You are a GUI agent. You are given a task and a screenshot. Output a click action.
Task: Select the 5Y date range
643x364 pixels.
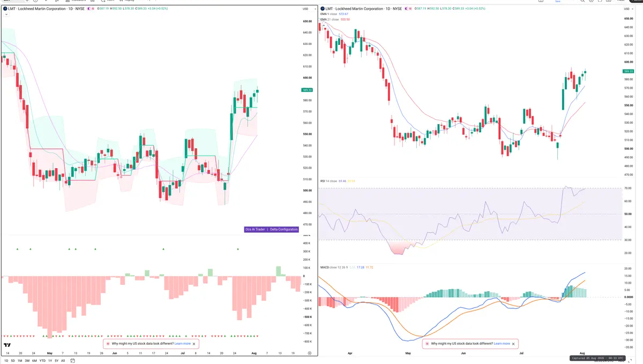tap(56, 361)
